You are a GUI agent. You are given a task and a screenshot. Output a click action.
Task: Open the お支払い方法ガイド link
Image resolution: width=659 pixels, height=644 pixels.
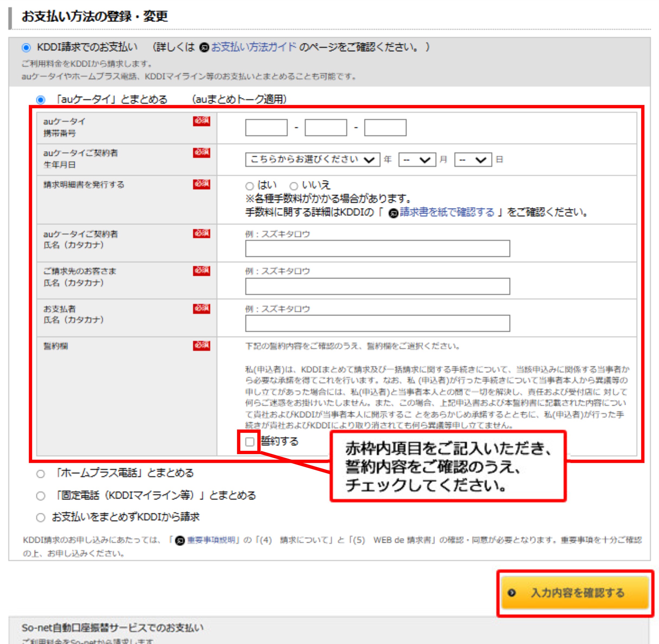254,47
